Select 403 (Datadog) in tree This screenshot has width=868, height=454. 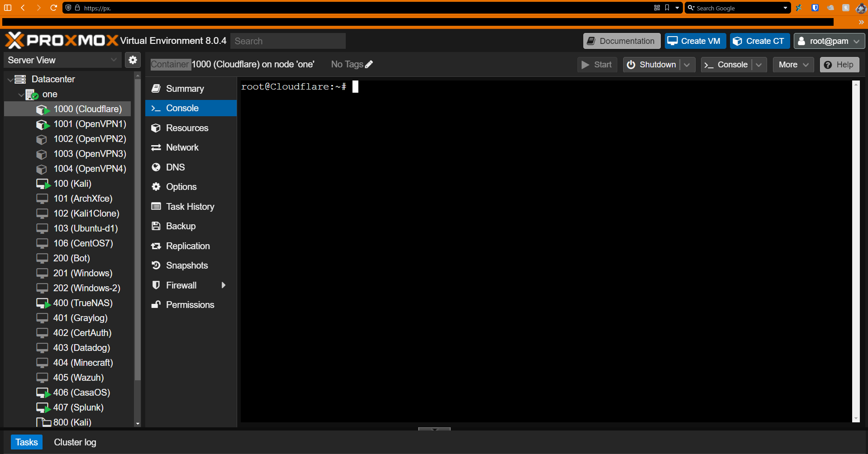[x=67, y=348]
